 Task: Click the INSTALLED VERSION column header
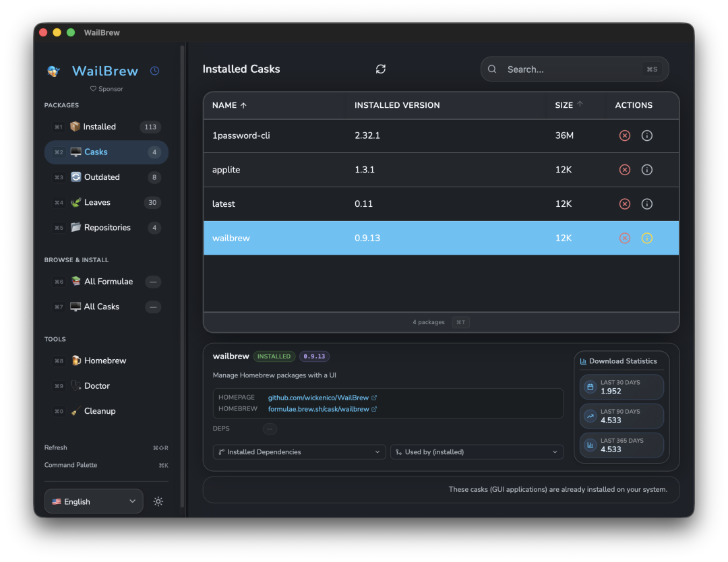click(397, 105)
